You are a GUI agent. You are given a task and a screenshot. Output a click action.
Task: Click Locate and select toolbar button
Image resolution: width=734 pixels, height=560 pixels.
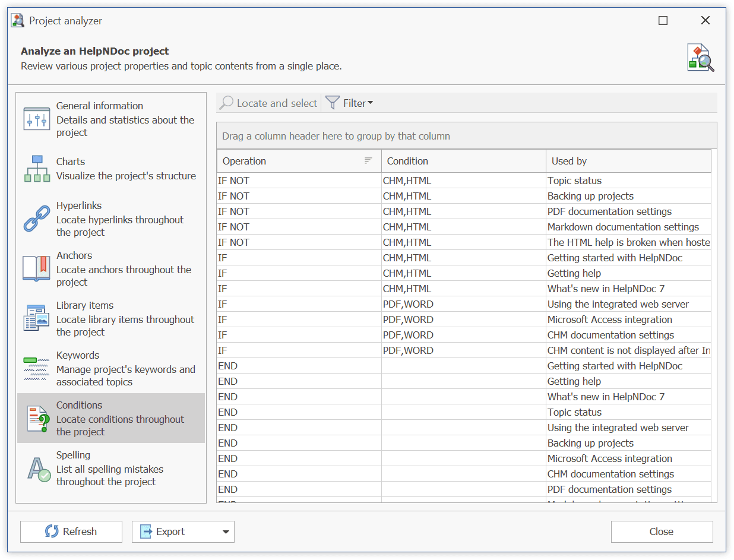tap(268, 103)
